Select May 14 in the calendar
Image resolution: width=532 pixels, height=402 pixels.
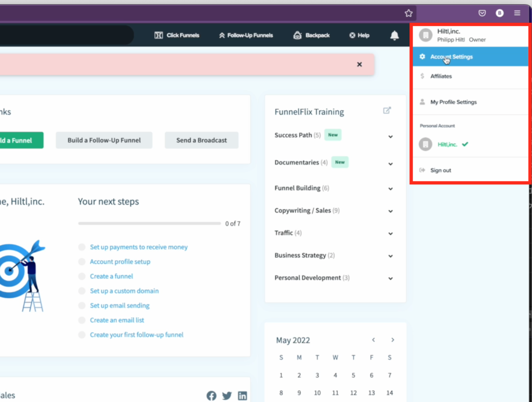pyautogui.click(x=390, y=393)
